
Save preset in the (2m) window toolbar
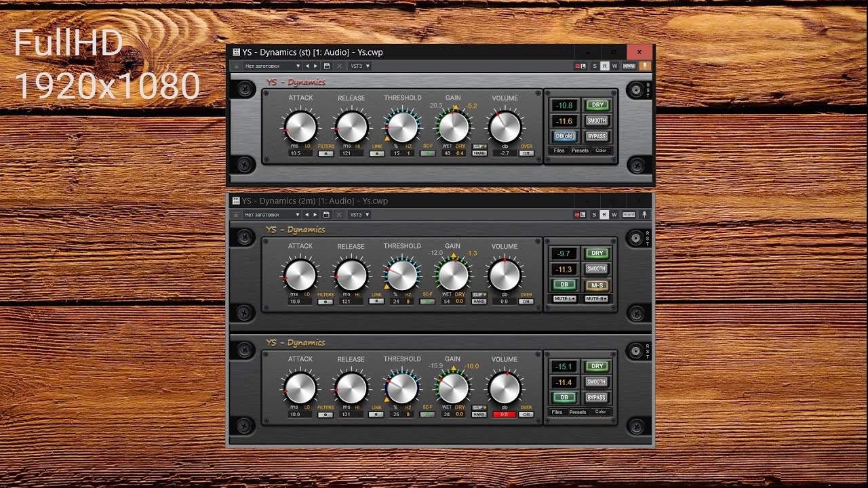point(327,214)
